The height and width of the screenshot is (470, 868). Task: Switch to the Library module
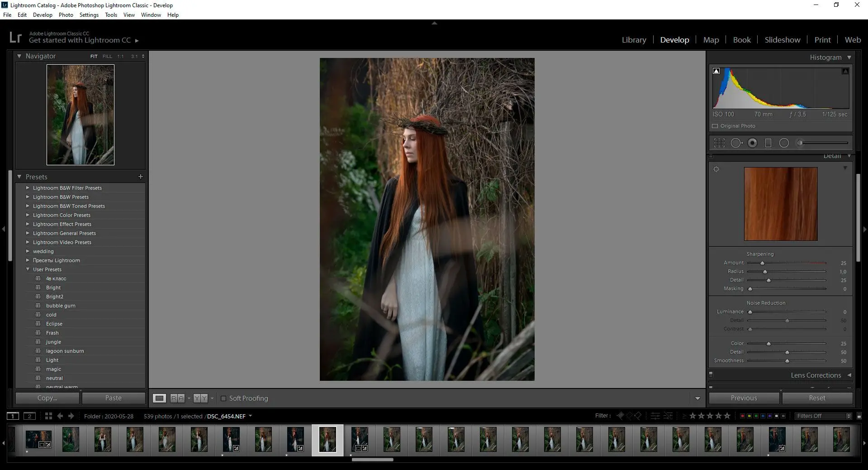click(634, 40)
